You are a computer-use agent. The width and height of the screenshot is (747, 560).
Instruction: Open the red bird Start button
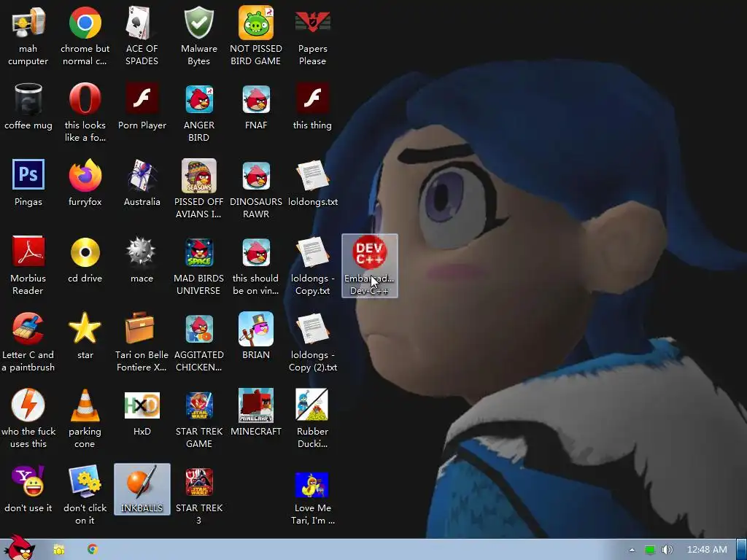tap(19, 548)
